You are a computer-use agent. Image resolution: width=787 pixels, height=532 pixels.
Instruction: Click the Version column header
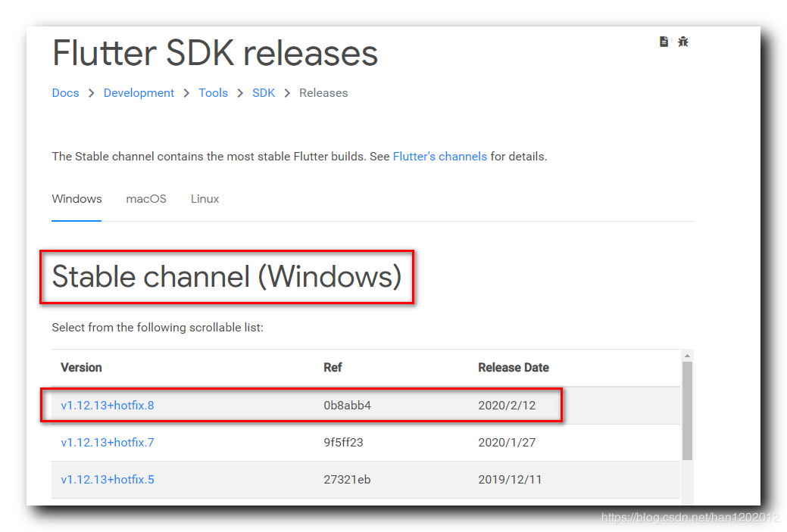point(81,368)
